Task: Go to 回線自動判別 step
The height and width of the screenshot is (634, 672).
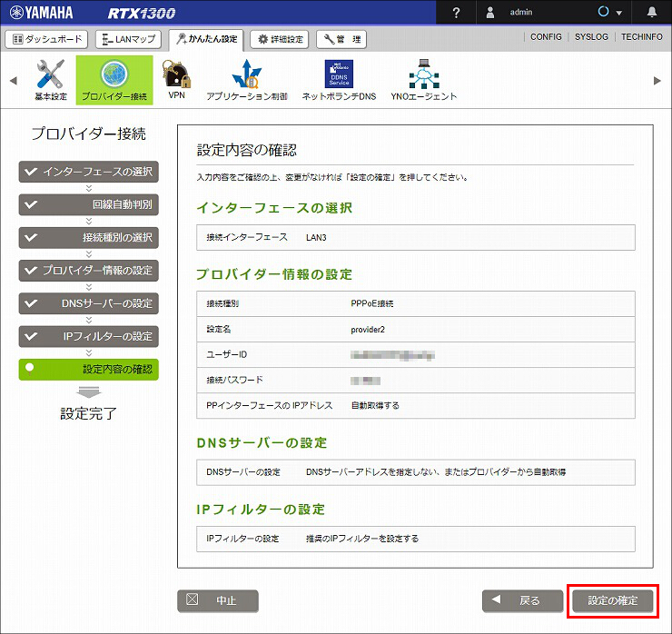Action: pyautogui.click(x=89, y=205)
